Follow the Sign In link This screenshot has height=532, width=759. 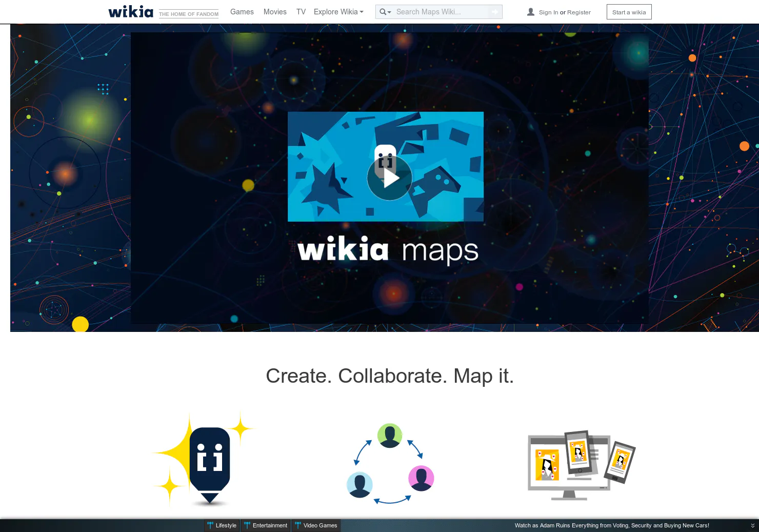pos(548,12)
